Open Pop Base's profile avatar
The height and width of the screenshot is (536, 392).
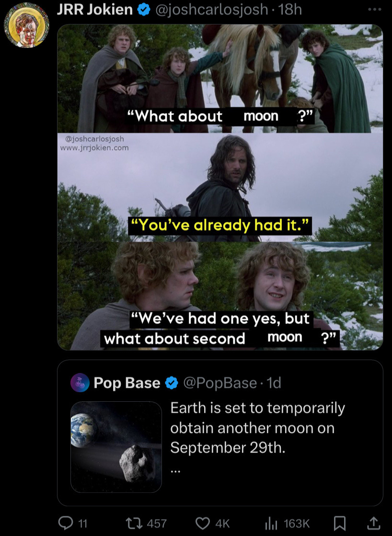pyautogui.click(x=80, y=383)
